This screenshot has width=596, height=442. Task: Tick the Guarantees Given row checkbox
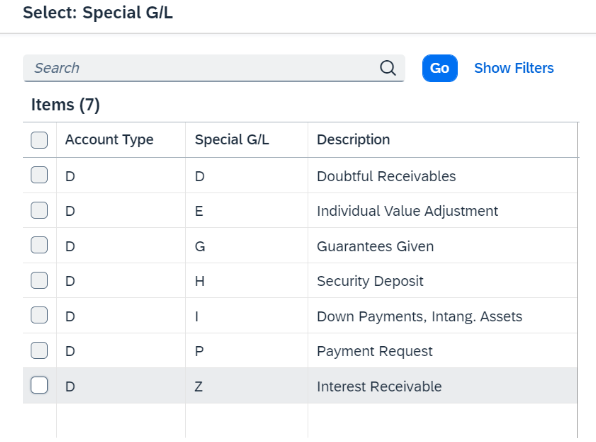click(x=39, y=245)
